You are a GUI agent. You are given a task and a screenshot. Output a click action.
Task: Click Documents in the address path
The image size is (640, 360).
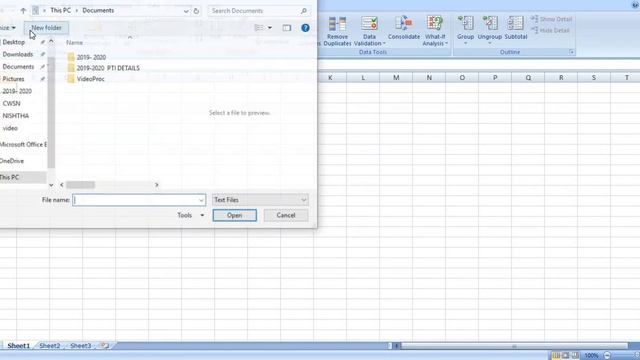coord(98,11)
